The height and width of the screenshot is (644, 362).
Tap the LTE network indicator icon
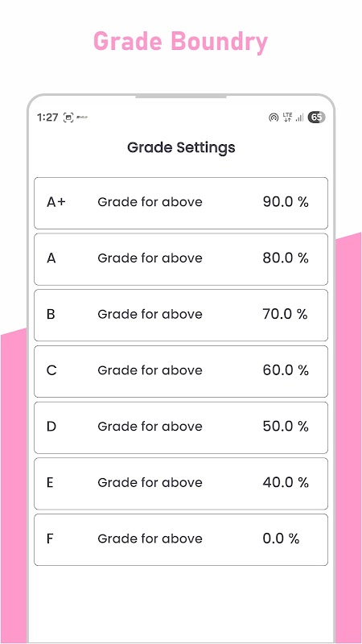click(x=288, y=118)
